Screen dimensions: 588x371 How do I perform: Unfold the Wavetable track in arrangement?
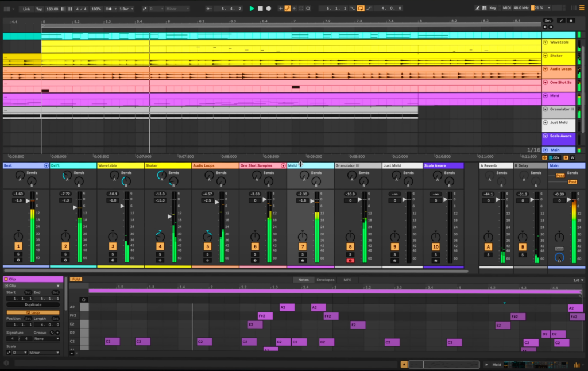tap(546, 42)
